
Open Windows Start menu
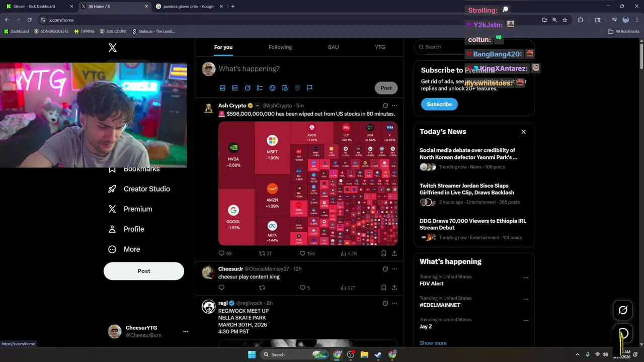click(252, 355)
